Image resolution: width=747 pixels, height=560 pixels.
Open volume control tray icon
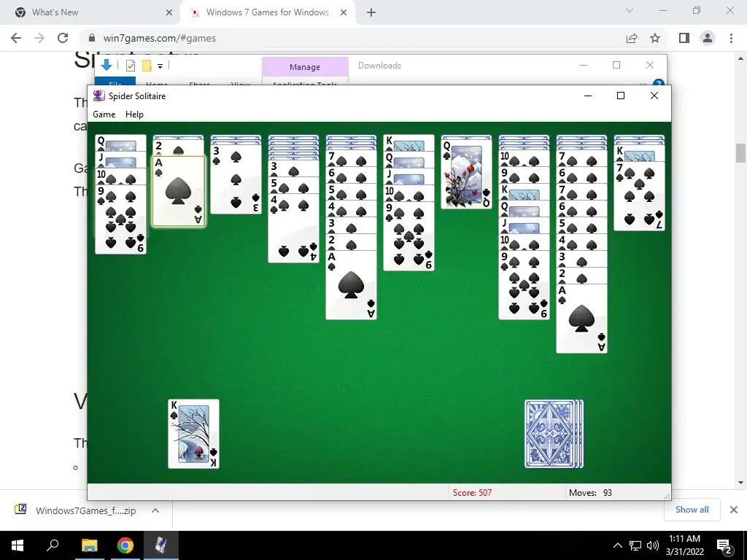pos(653,545)
